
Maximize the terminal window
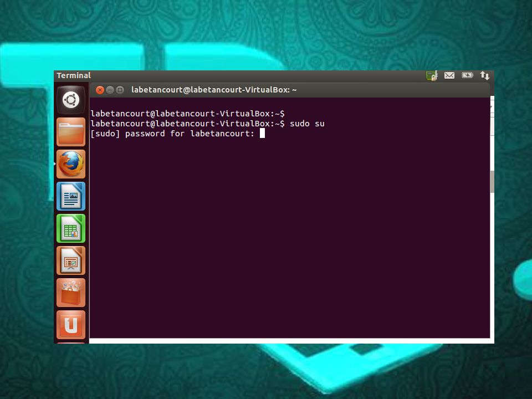120,90
